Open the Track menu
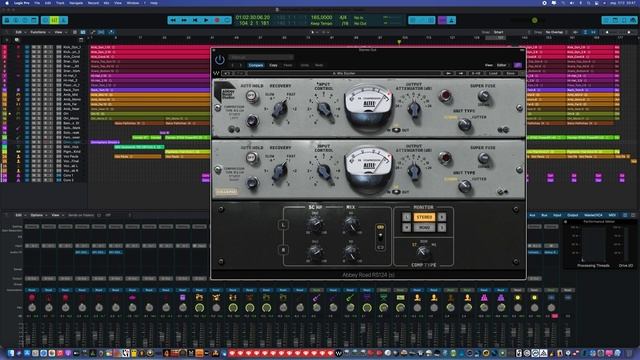 60,3
